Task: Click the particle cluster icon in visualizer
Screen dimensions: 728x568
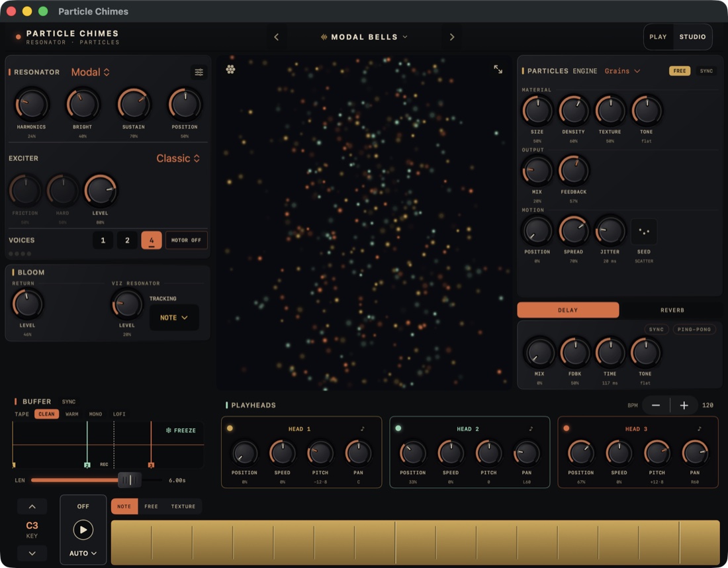Action: coord(230,70)
